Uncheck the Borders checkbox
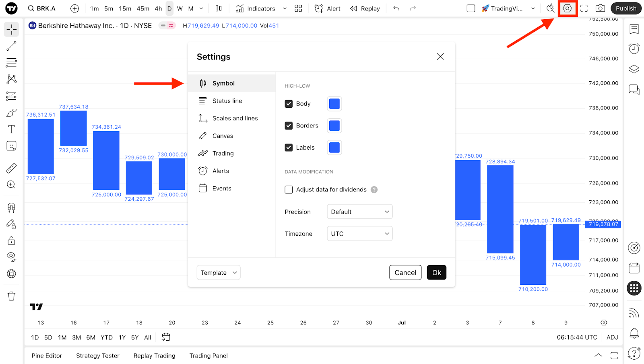 (289, 125)
